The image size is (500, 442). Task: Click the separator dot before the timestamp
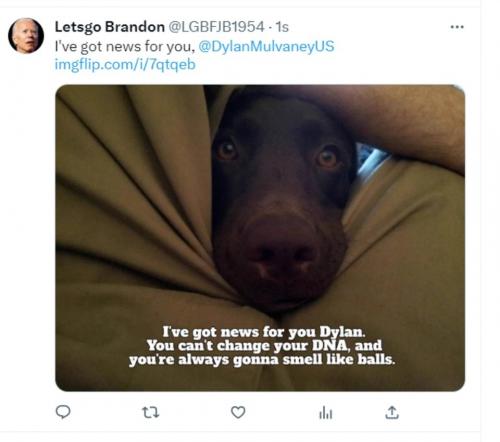pos(270,27)
